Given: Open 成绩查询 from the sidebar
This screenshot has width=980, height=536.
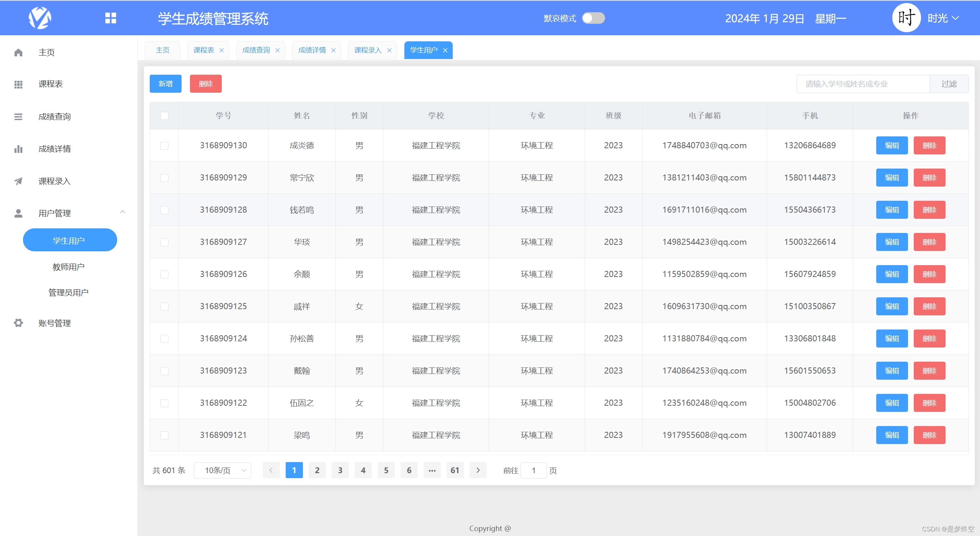Looking at the screenshot, I should pyautogui.click(x=18, y=116).
